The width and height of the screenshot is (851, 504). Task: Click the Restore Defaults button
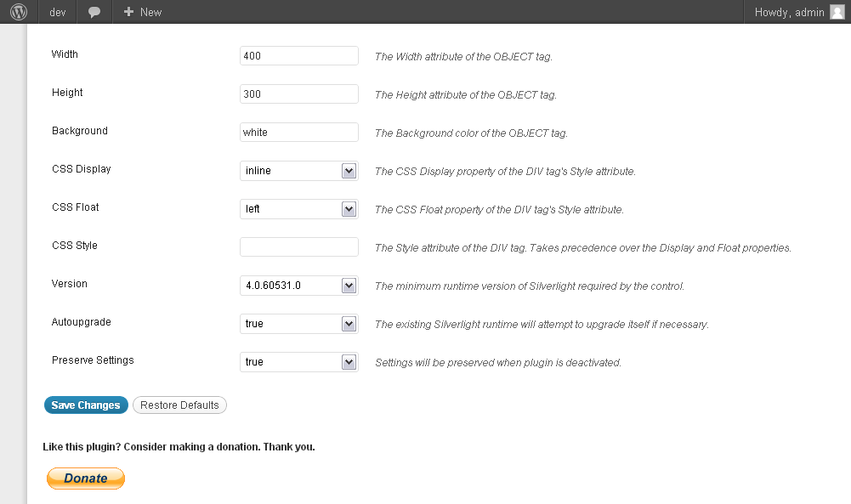(x=179, y=405)
